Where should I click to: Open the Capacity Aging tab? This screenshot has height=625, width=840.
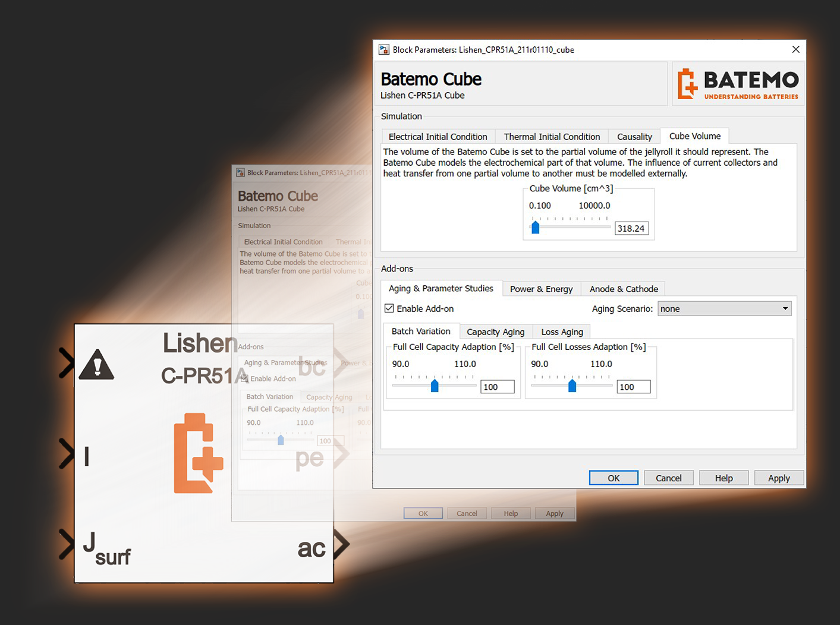coord(495,332)
